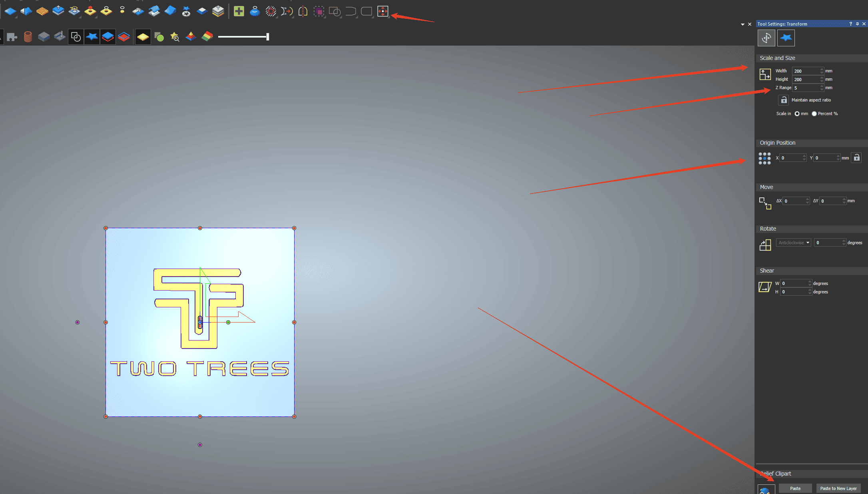Open the Anticlockwise rotation direction dropdown
This screenshot has height=494, width=868.
793,242
